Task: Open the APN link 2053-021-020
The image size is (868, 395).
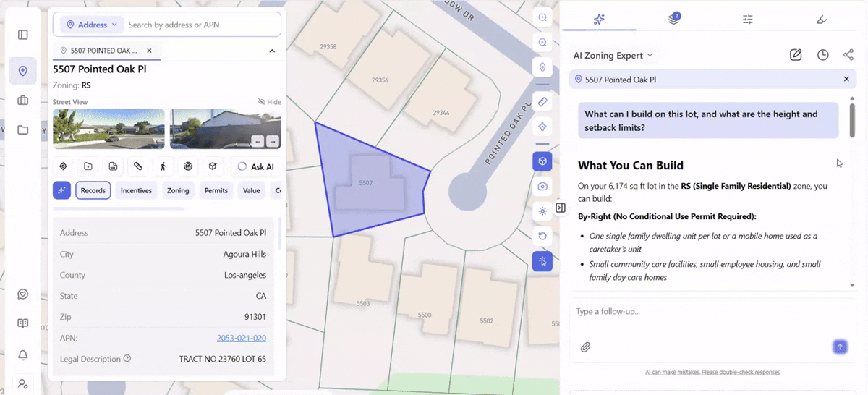Action: point(242,338)
